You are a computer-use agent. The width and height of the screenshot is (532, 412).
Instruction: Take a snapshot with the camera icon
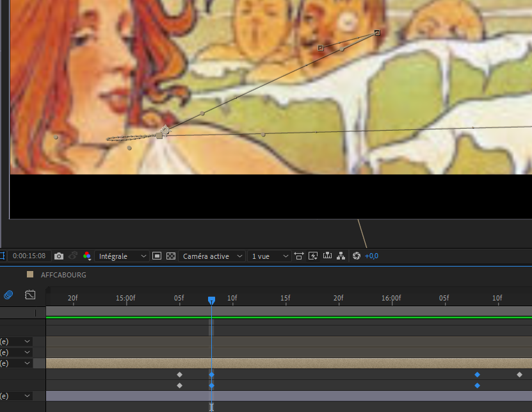tap(59, 256)
